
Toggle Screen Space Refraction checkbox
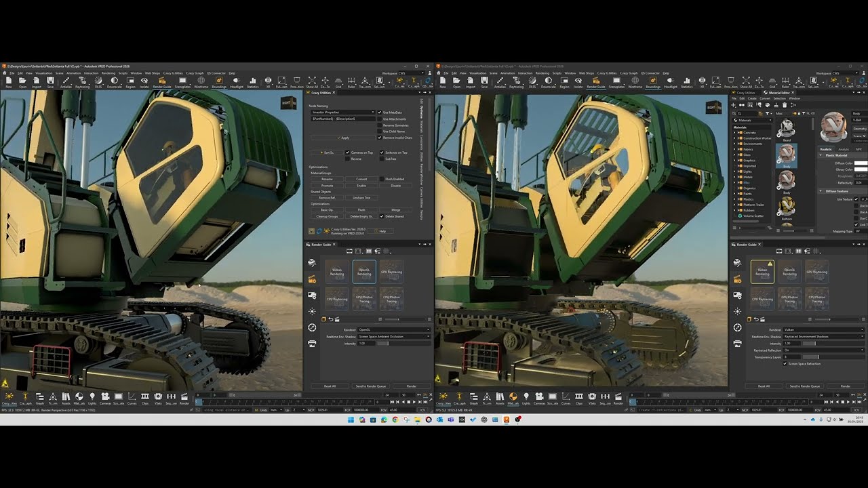(x=786, y=364)
